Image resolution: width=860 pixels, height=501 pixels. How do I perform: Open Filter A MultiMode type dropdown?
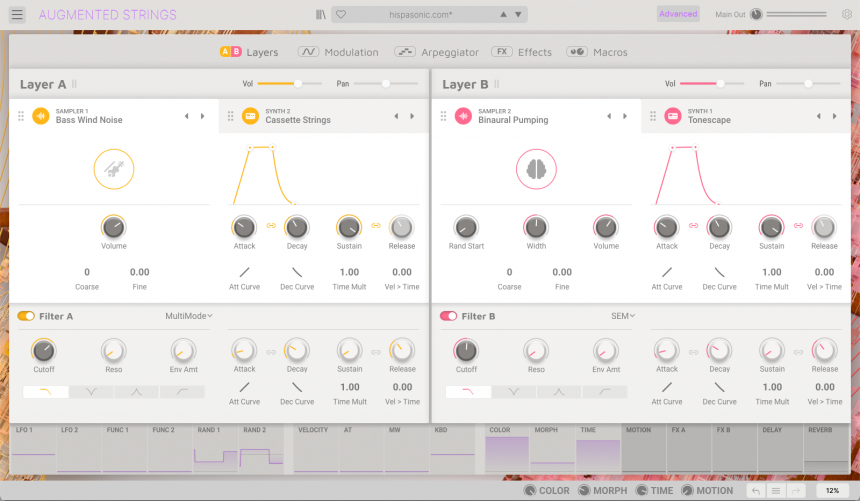pos(189,316)
